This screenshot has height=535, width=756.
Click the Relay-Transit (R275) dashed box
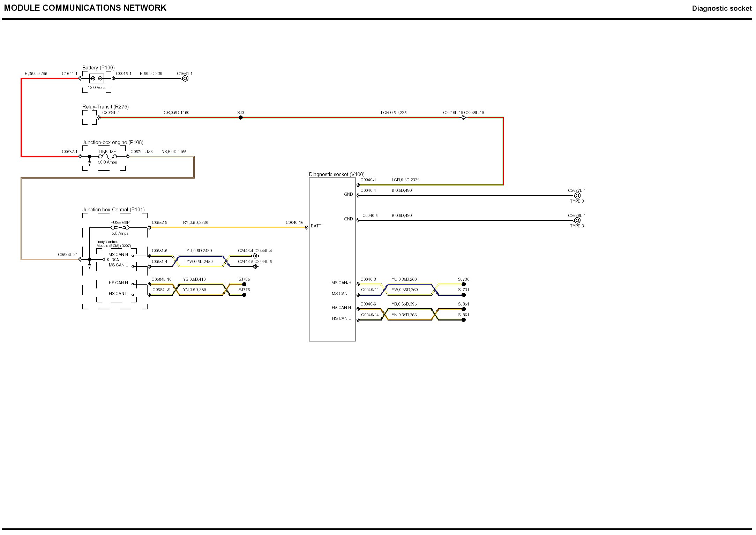tap(90, 118)
